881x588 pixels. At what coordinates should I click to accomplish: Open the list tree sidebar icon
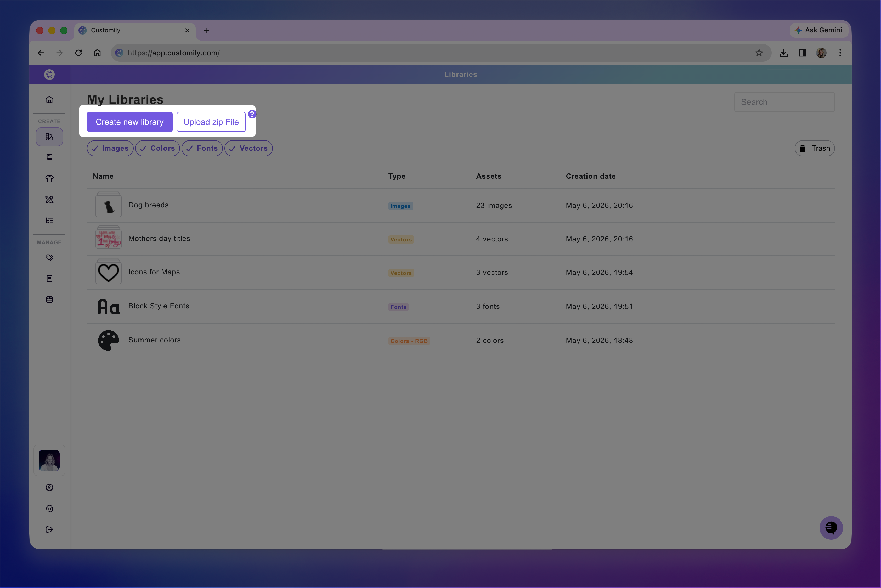[x=49, y=220]
